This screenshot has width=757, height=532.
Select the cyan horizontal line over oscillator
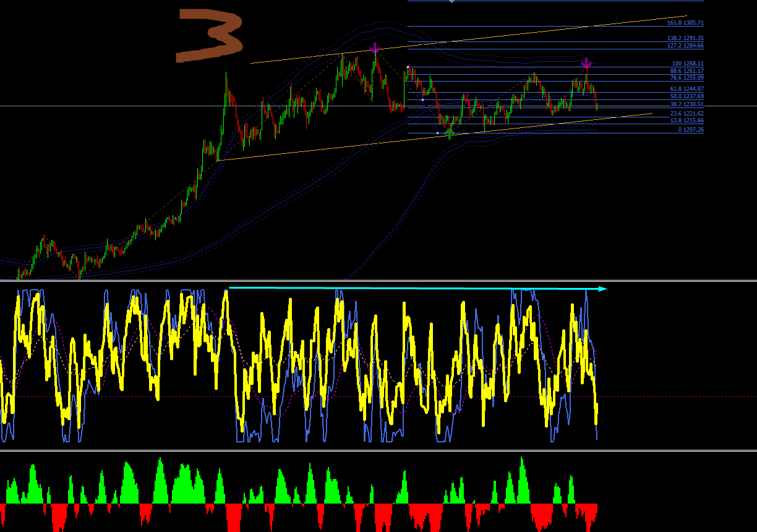pos(414,288)
